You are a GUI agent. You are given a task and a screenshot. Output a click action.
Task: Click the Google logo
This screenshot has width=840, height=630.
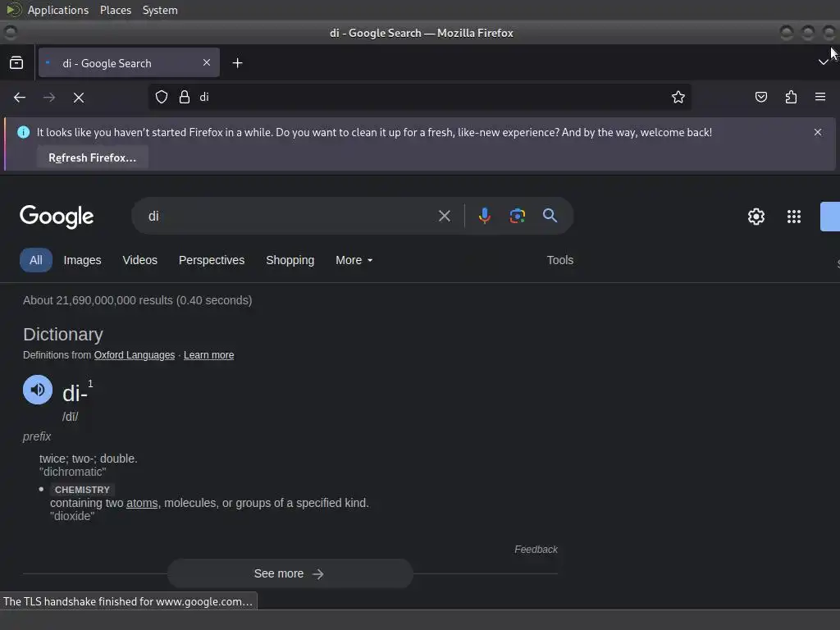click(x=57, y=217)
